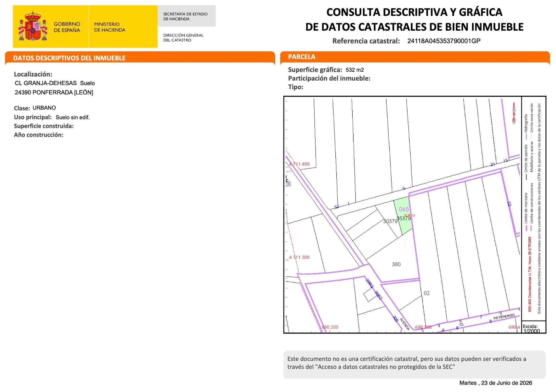
Task: Click the scale value "1/2000"
Action: click(532, 331)
